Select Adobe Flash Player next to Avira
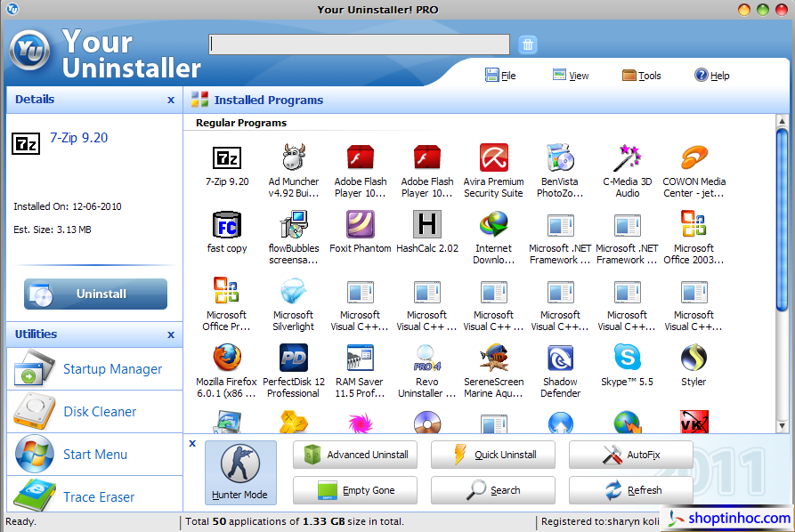 427,157
